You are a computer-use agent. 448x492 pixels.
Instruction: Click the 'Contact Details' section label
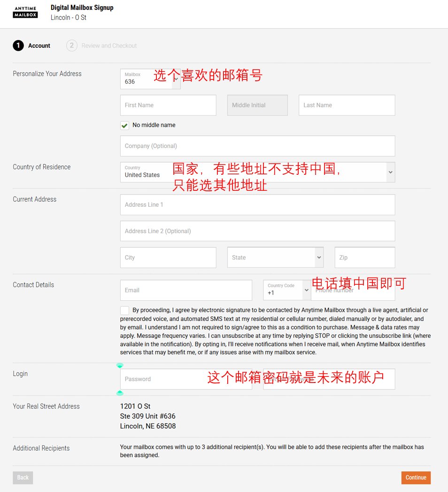pyautogui.click(x=33, y=285)
